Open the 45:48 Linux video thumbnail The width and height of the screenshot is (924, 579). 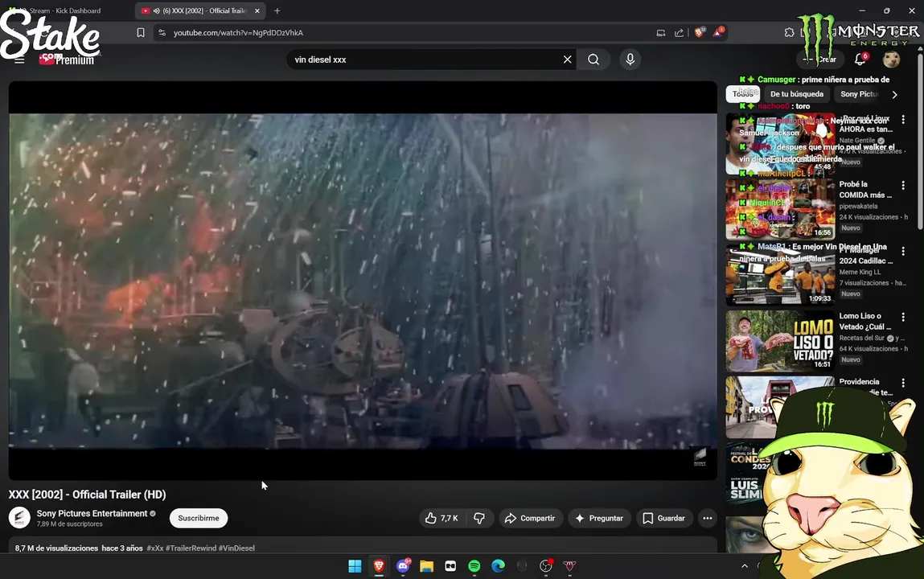(x=780, y=144)
